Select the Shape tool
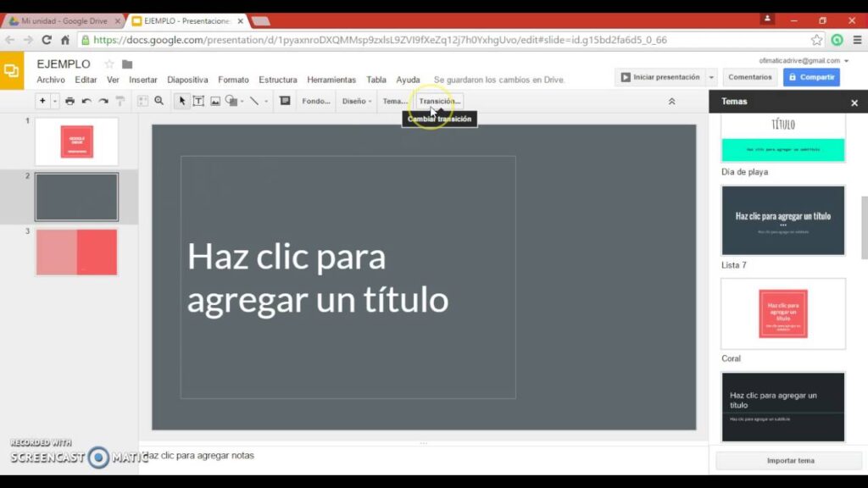The image size is (868, 488). (231, 101)
